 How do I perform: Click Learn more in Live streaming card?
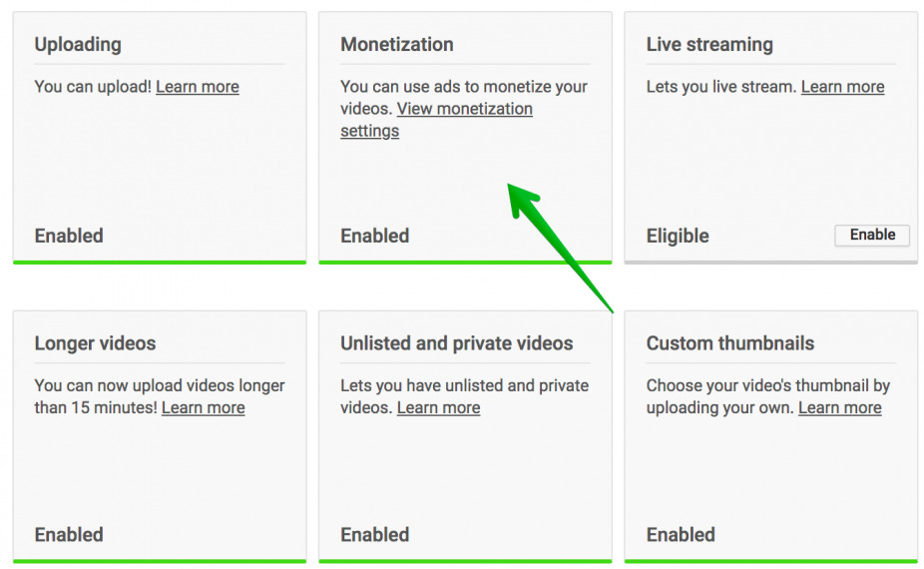pos(842,87)
